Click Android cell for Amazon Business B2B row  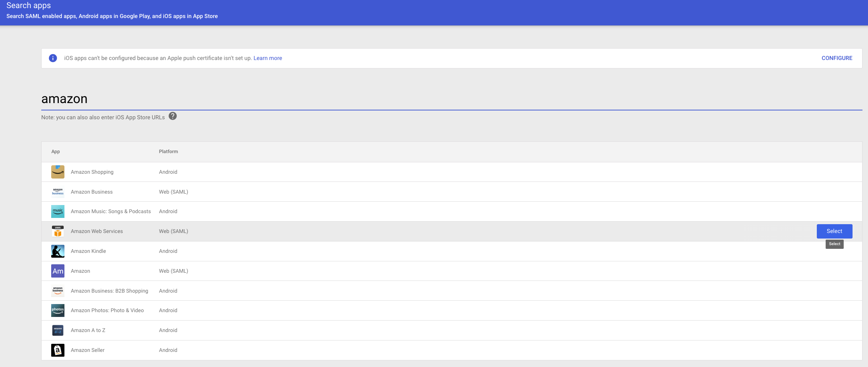[x=168, y=291]
